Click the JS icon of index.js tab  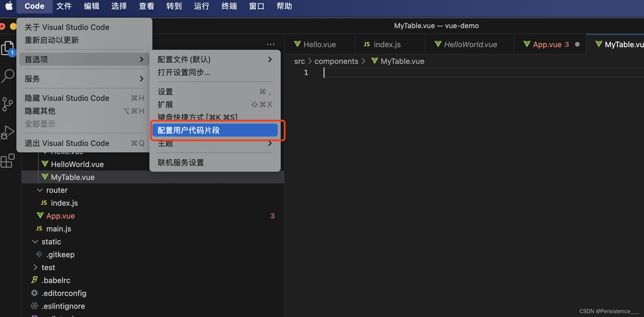coord(367,44)
